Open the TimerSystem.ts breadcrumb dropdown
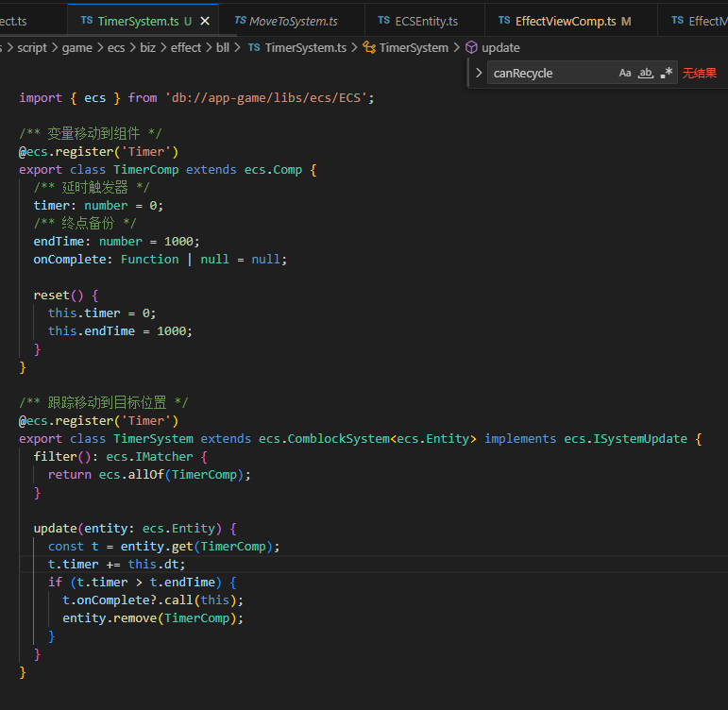Viewport: 728px width, 710px height. (x=305, y=47)
